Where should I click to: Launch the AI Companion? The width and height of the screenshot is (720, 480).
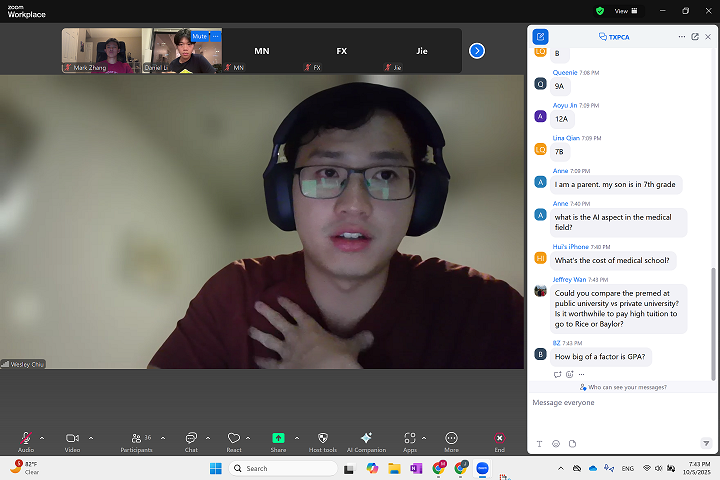[366, 439]
